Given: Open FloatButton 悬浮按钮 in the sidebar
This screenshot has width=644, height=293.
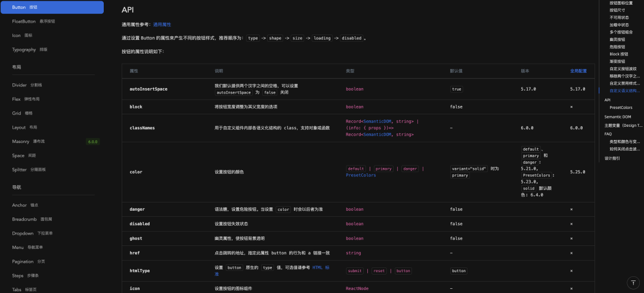Looking at the screenshot, I should [52, 21].
